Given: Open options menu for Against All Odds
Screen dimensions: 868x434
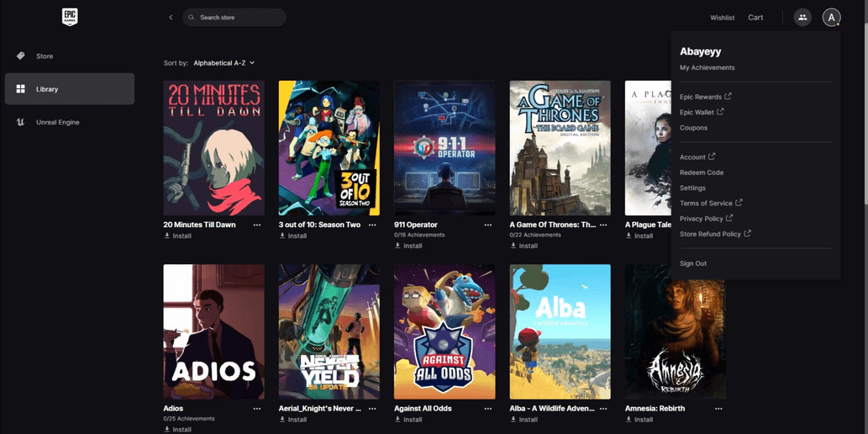Looking at the screenshot, I should [487, 409].
